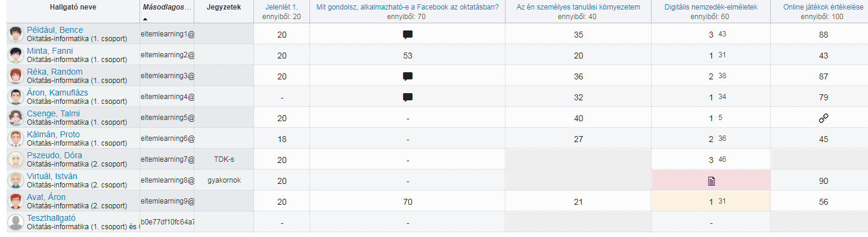Click Teszthallgató's default grey avatar
The width and height of the screenshot is (868, 237).
(16, 222)
